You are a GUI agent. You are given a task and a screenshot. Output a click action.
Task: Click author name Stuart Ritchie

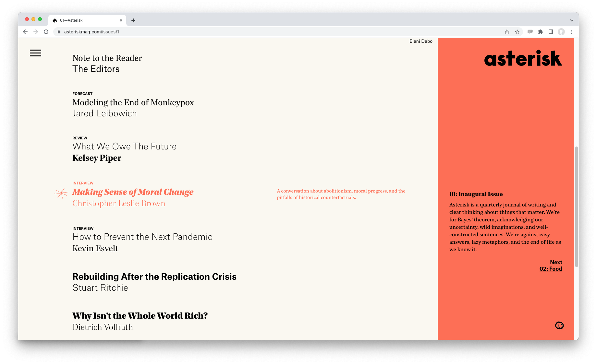(x=100, y=288)
